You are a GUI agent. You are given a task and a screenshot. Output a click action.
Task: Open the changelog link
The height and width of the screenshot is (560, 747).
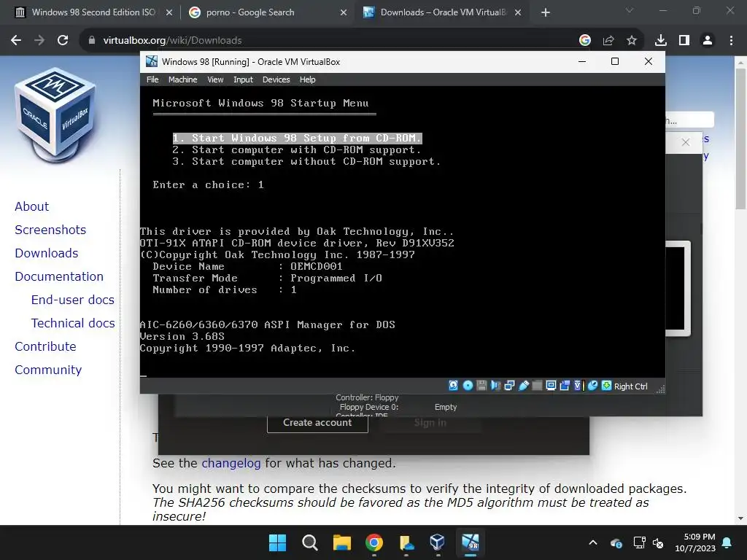tap(231, 463)
